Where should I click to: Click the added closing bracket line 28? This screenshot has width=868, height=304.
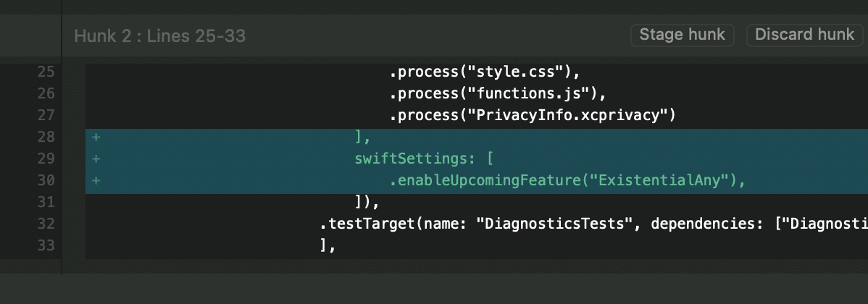(x=364, y=138)
